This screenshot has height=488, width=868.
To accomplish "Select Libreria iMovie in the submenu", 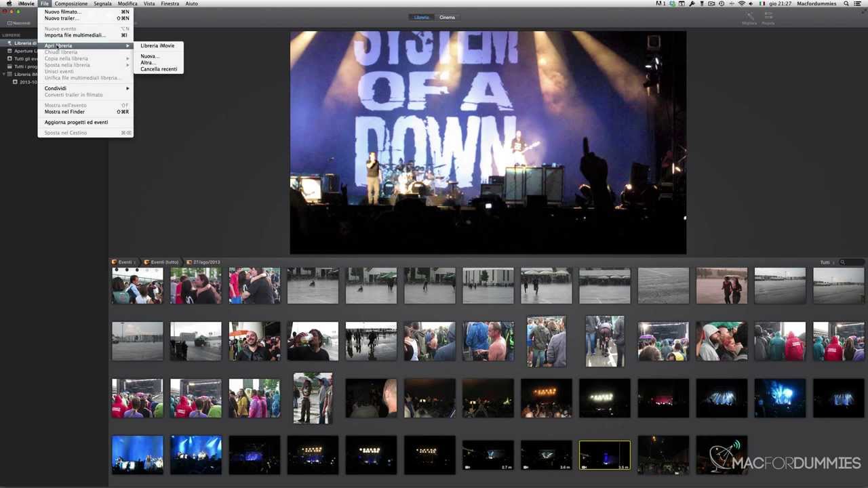I will point(157,45).
